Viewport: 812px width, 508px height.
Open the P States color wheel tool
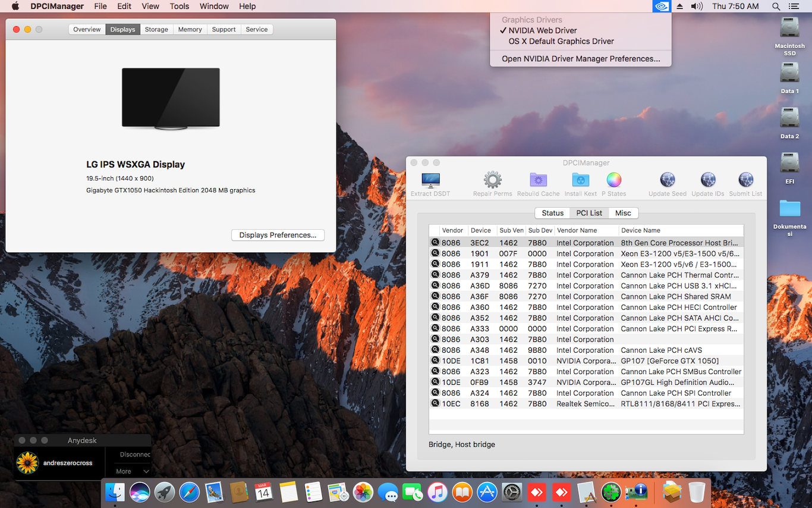click(x=614, y=180)
